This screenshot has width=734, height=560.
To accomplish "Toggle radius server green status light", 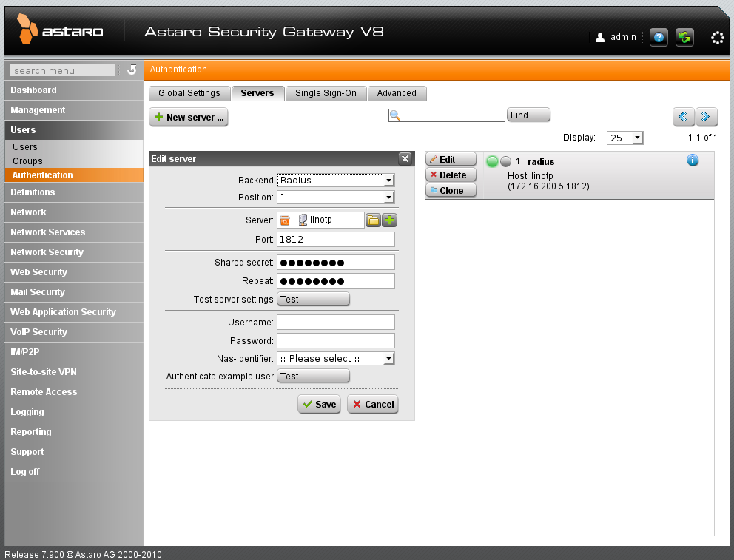I will (492, 161).
